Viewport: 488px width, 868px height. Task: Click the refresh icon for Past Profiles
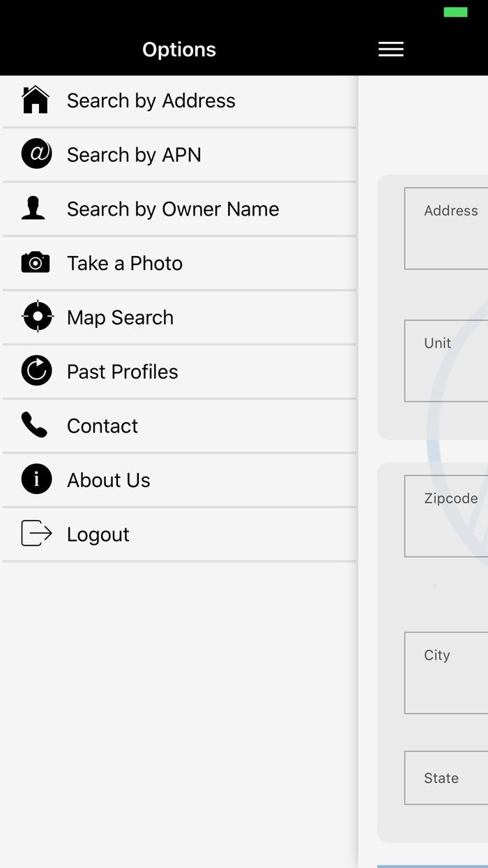[x=36, y=371]
